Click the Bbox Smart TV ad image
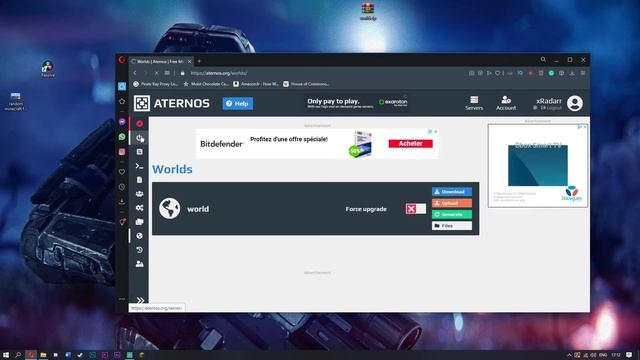Image resolution: width=640 pixels, height=360 pixels. point(538,165)
